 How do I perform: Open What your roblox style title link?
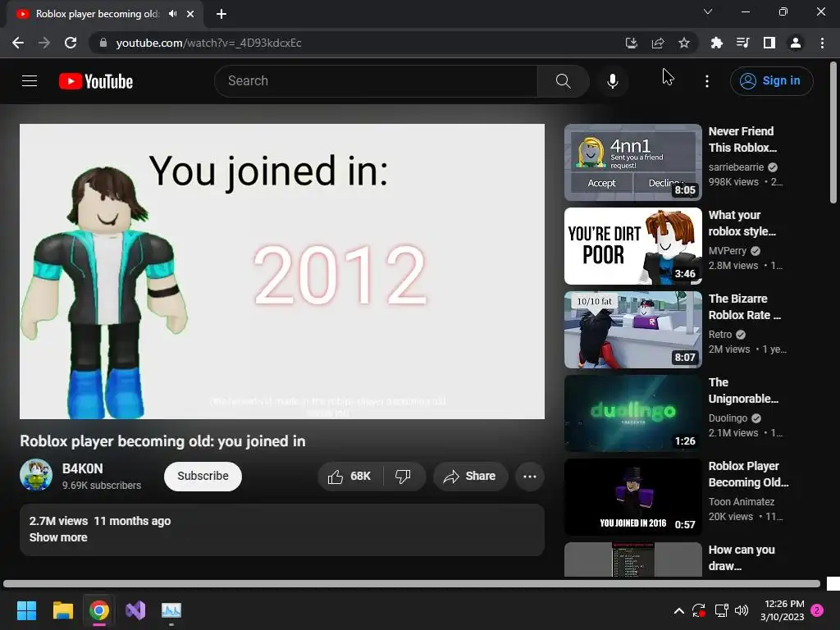[742, 223]
